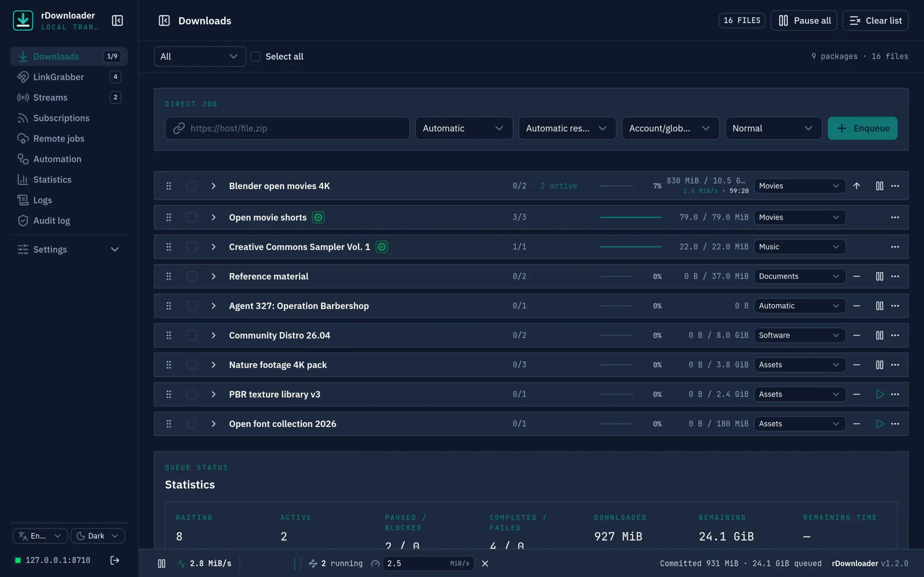
Task: Grab the drag handle of Reference material
Action: [169, 276]
